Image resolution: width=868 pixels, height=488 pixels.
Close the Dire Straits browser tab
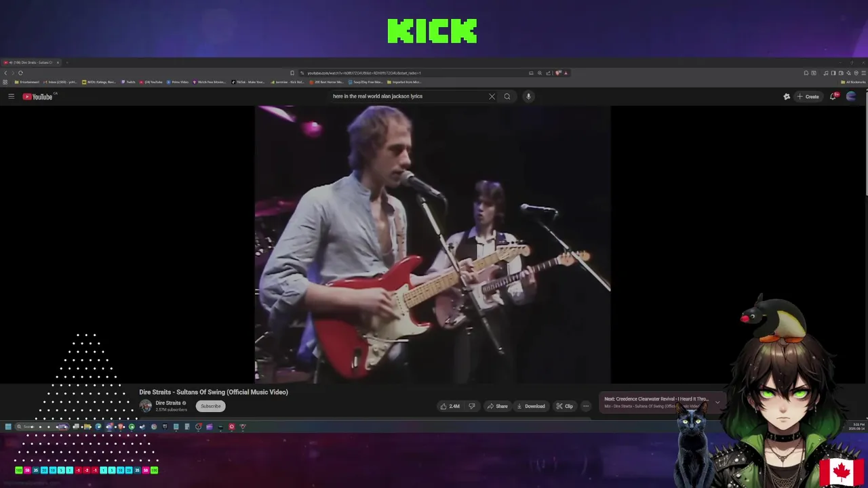point(58,62)
